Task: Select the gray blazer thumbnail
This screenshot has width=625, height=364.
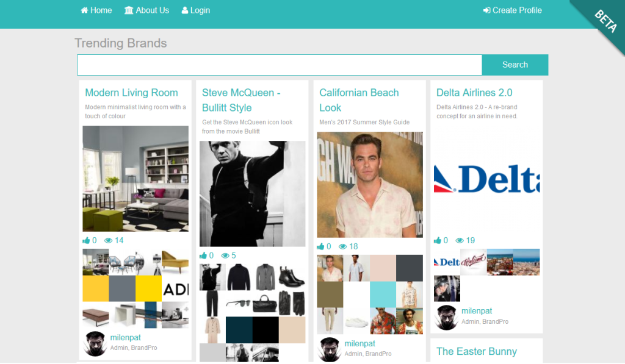Action: [x=266, y=277]
